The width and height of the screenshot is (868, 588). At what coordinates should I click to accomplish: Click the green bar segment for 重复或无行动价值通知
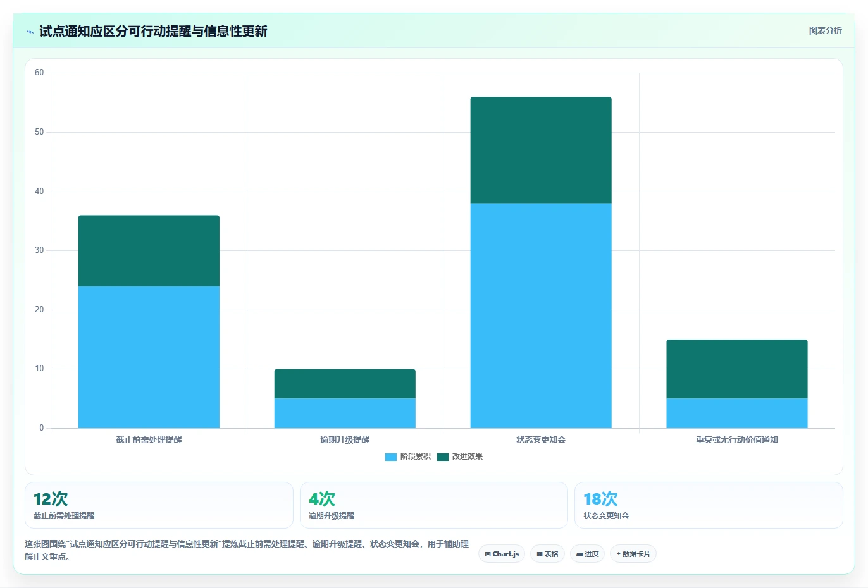[737, 369]
